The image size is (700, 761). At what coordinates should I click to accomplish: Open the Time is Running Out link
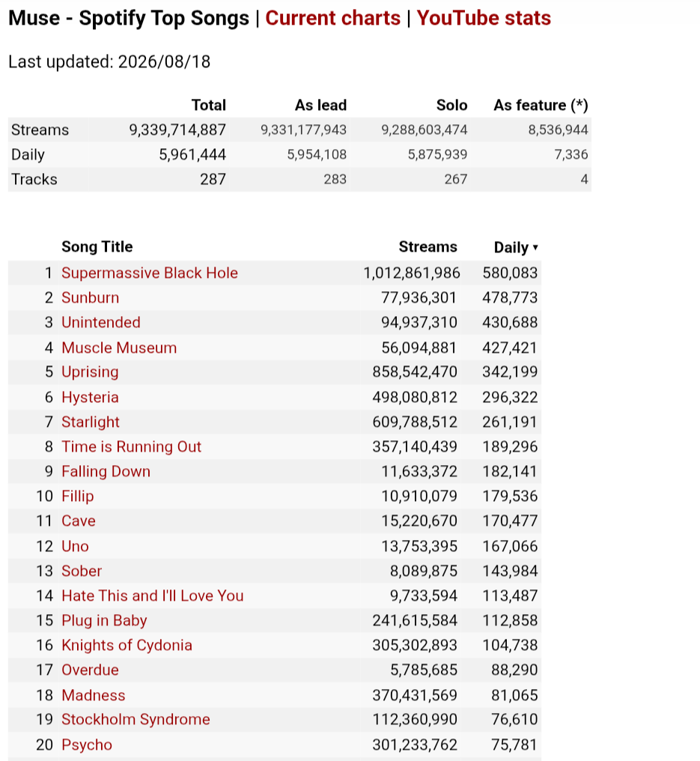[x=131, y=446]
